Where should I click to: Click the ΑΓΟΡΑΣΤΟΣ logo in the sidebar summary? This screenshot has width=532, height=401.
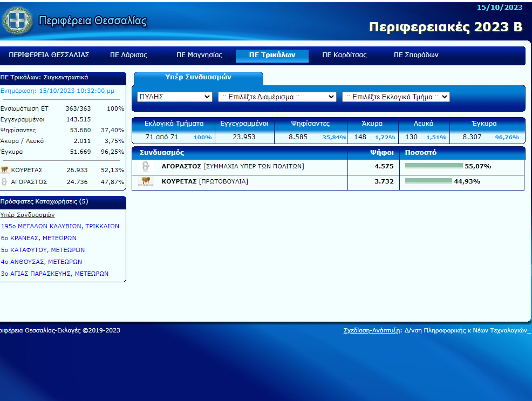click(x=5, y=182)
